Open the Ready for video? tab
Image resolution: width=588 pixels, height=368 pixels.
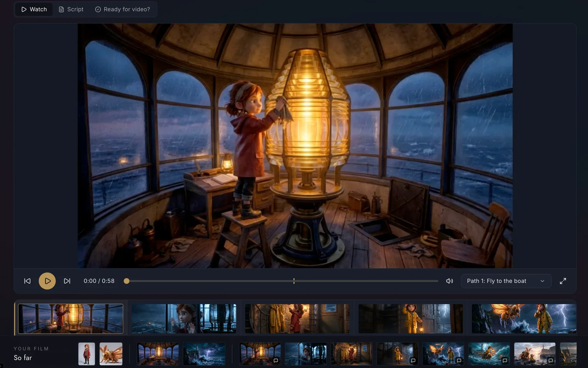tap(123, 9)
